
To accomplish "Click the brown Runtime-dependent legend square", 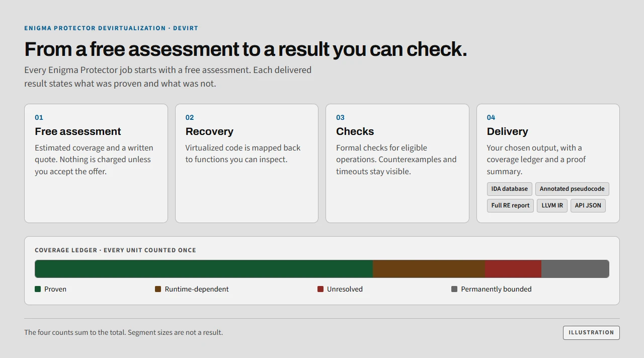I will tap(158, 289).
